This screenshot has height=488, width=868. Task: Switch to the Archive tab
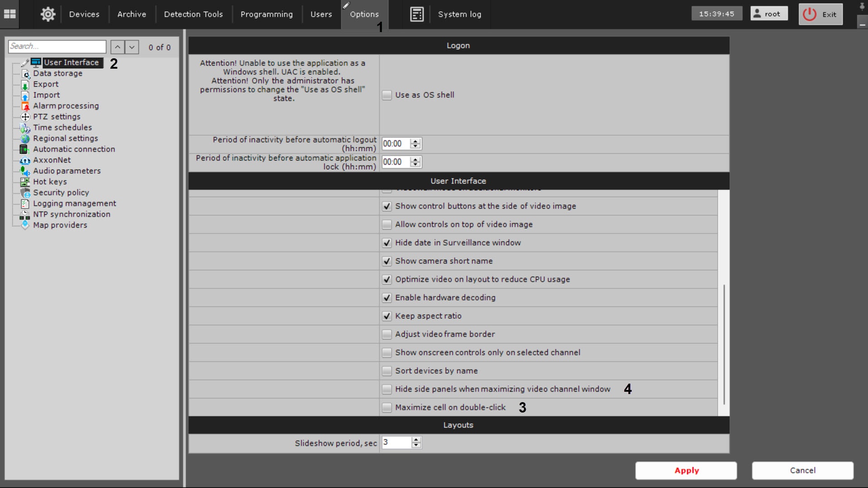pyautogui.click(x=132, y=14)
